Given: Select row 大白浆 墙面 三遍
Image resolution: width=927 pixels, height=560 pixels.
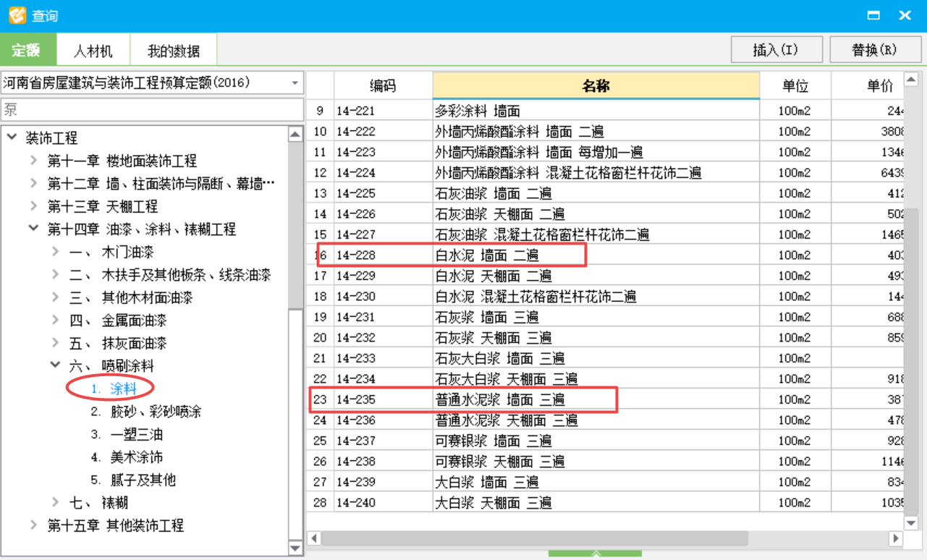Looking at the screenshot, I should coord(606,482).
